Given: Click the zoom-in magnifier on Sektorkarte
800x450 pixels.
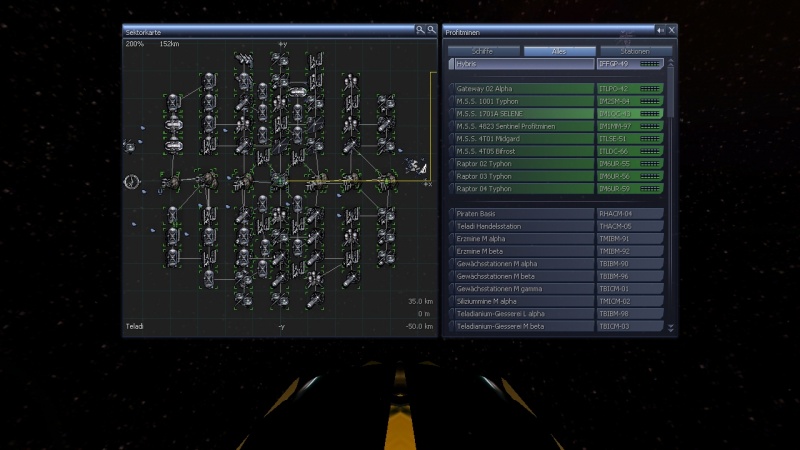Looking at the screenshot, I should pyautogui.click(x=421, y=31).
